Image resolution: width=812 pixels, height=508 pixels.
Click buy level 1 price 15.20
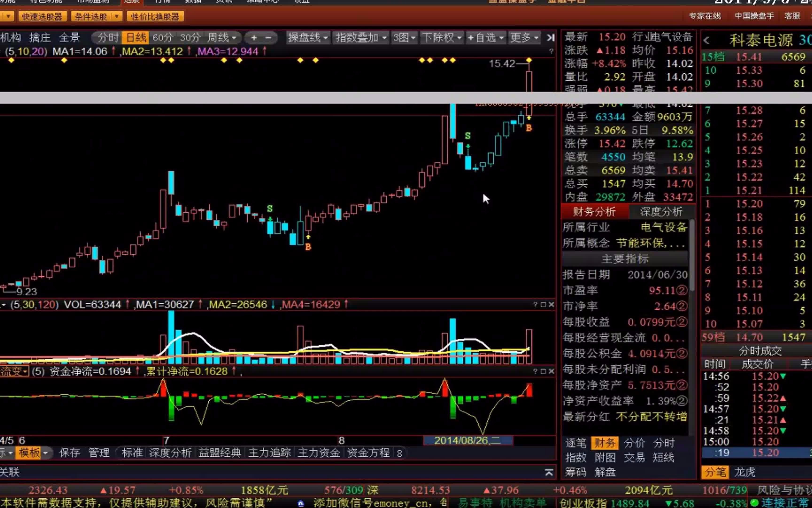(749, 204)
